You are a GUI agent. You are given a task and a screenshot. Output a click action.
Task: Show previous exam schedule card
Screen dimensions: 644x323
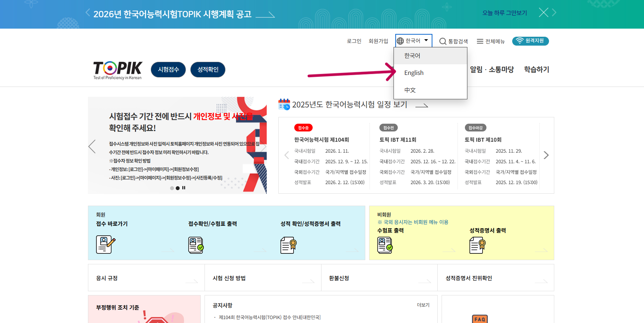coord(286,155)
